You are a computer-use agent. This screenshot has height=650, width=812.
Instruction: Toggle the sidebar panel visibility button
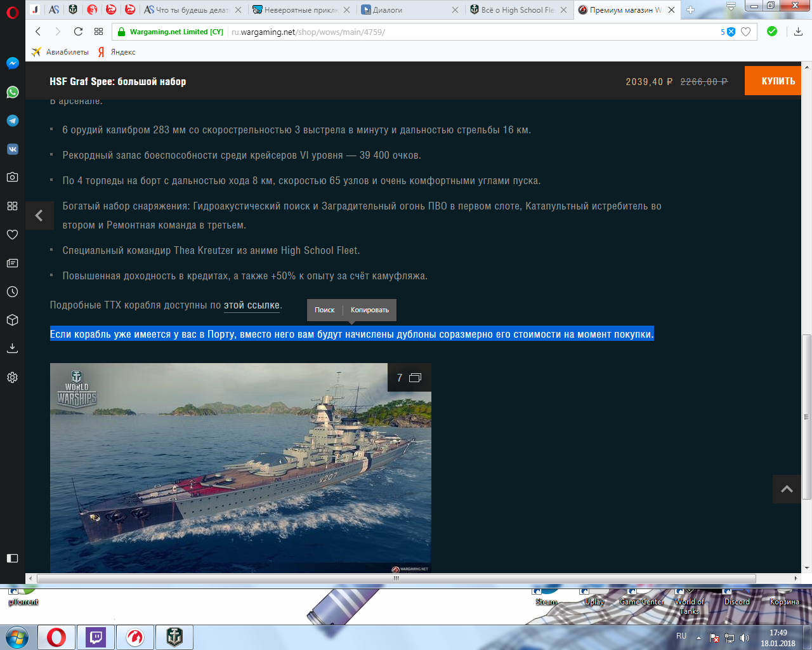point(12,558)
